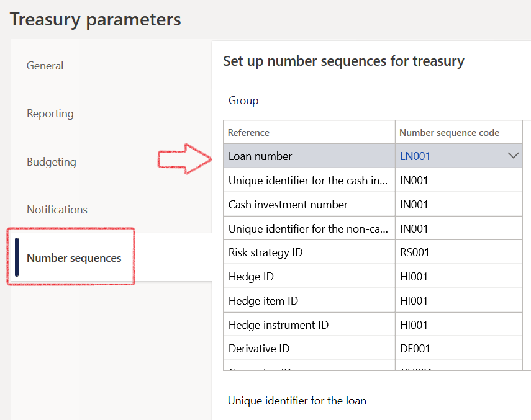Click the Number sequence code column header

(449, 132)
